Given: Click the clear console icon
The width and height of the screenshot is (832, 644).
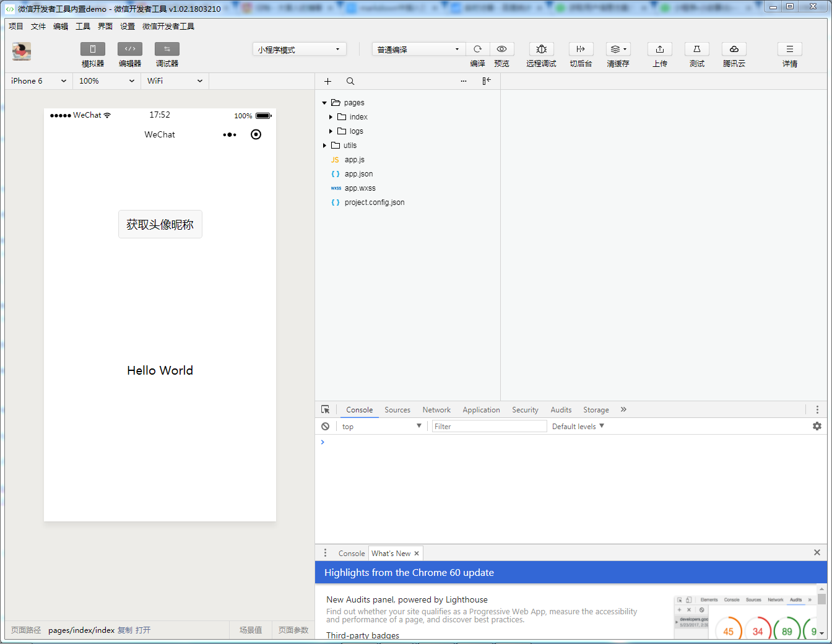Looking at the screenshot, I should click(x=326, y=427).
